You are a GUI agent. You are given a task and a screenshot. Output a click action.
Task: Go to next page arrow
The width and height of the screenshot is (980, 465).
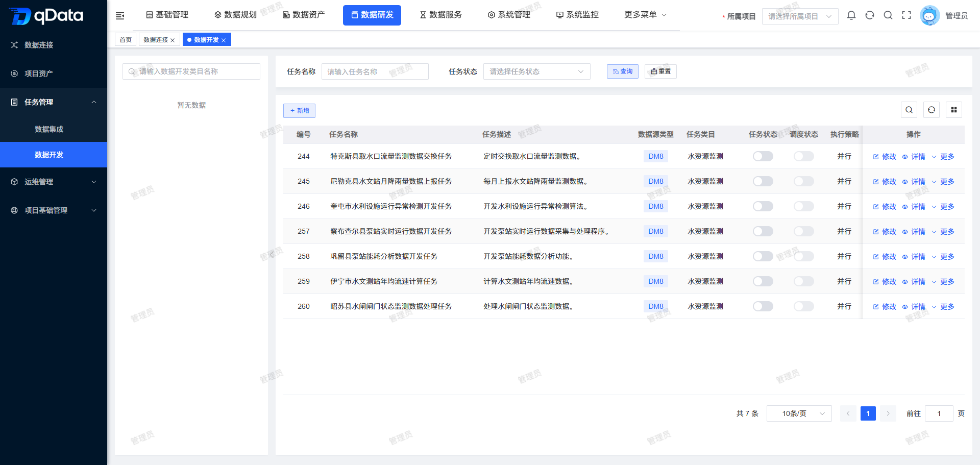888,413
